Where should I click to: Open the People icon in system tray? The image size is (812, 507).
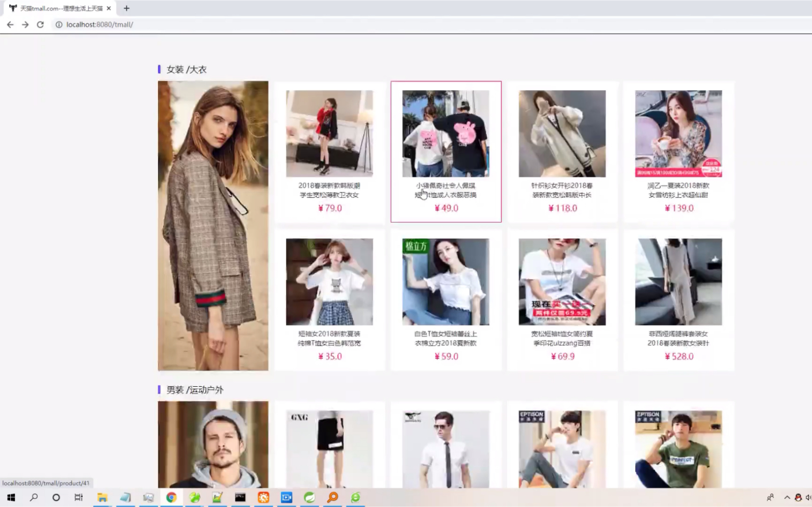[x=770, y=497]
